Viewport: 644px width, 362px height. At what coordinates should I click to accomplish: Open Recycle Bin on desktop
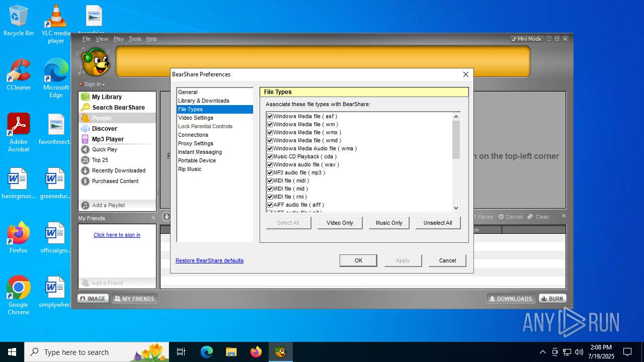pos(19,21)
